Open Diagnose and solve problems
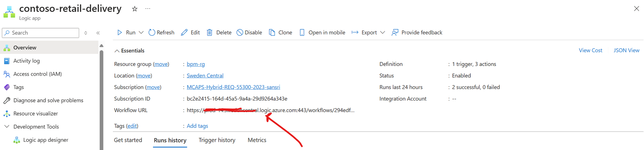Screen dimensions: 644x150 [49, 100]
